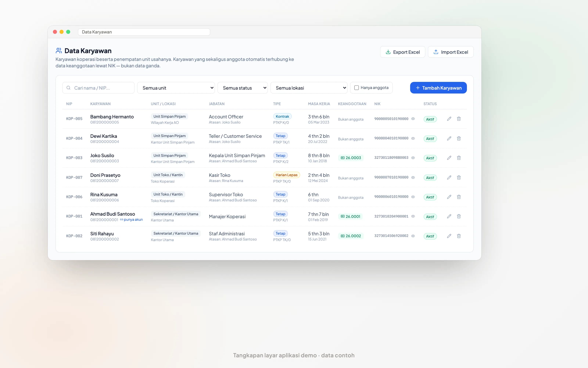Click the search magnifier icon

pyautogui.click(x=69, y=88)
